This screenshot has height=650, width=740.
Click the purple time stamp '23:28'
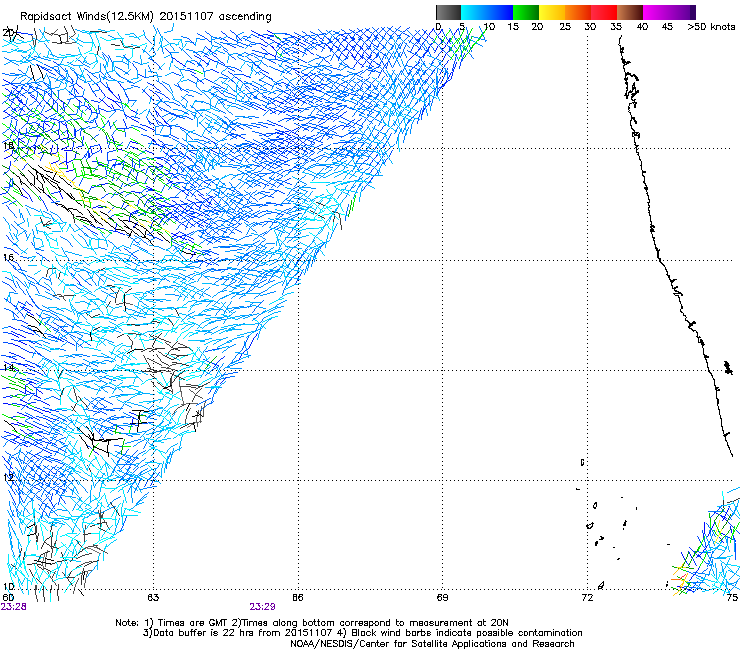14,606
